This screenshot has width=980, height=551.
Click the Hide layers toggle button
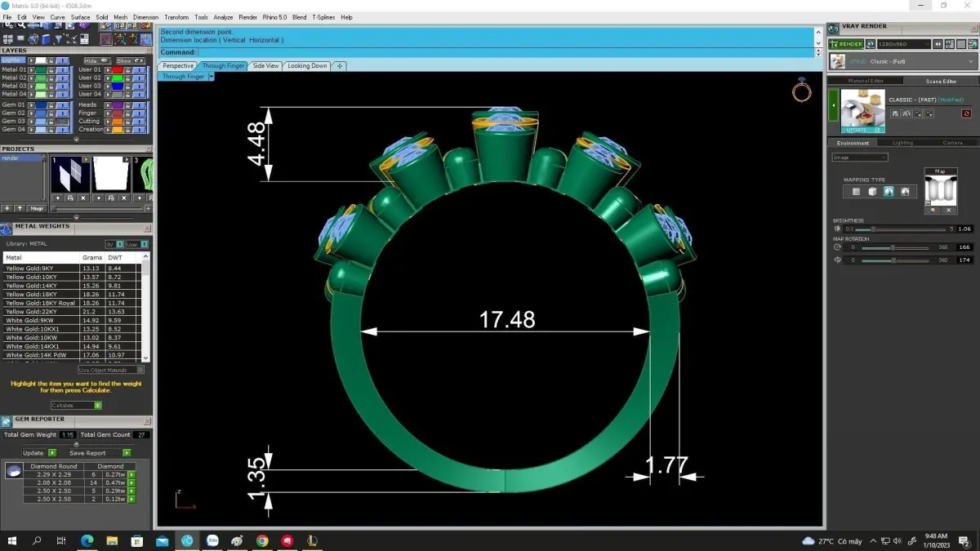96,60
